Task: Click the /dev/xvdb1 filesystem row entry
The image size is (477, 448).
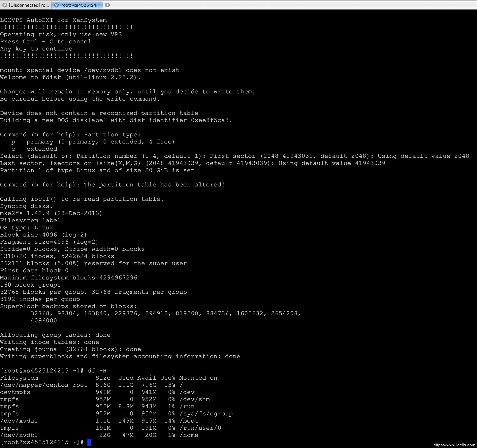Action: [x=19, y=435]
